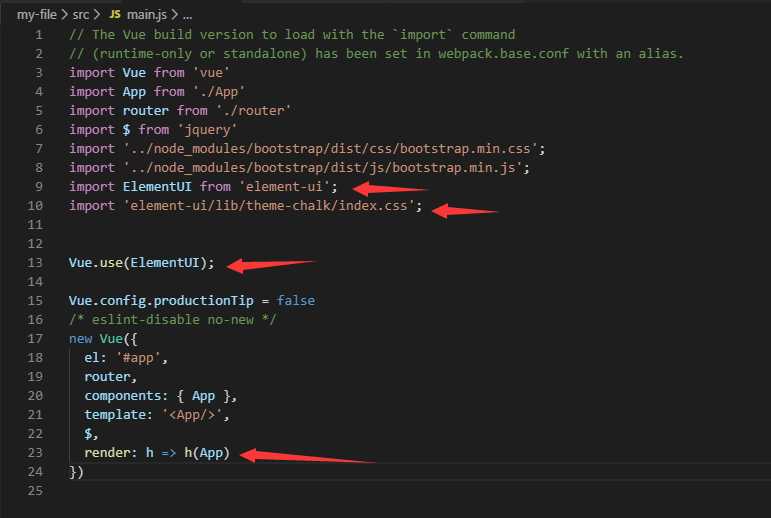
Task: Click the '$,' entry on line 22
Action: 91,434
